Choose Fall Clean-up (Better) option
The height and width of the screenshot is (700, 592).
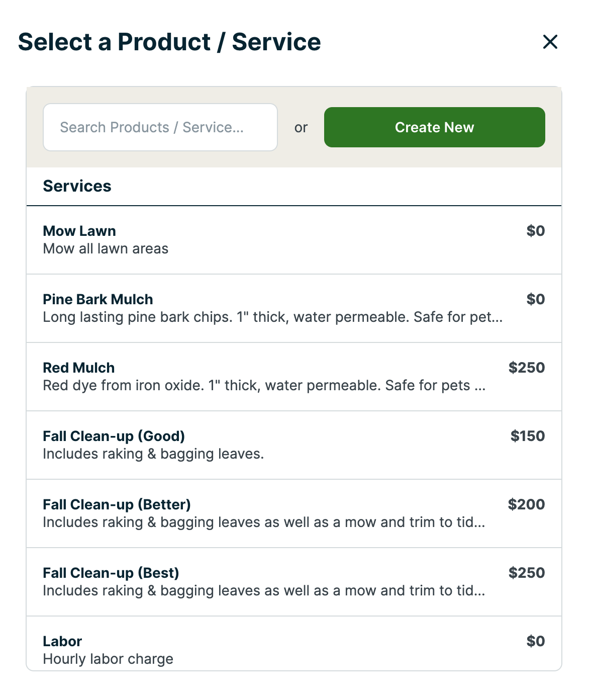coord(117,505)
